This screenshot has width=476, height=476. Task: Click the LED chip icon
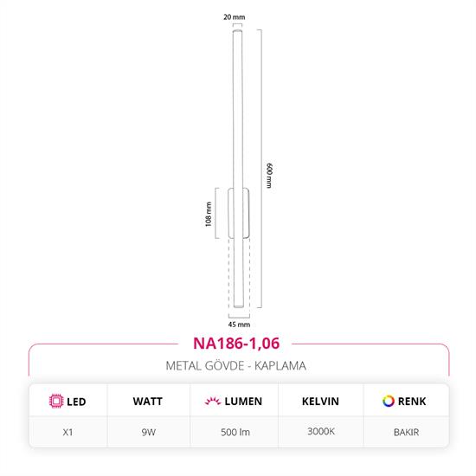(56, 401)
